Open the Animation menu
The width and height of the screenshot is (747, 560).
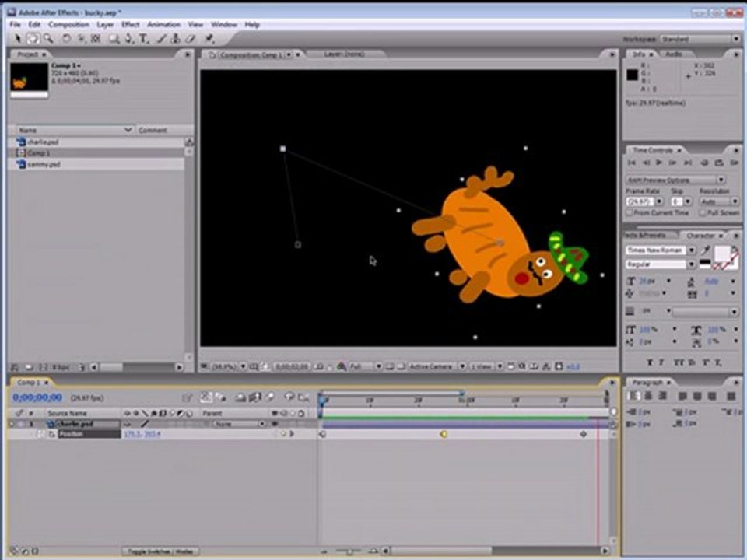tap(163, 24)
